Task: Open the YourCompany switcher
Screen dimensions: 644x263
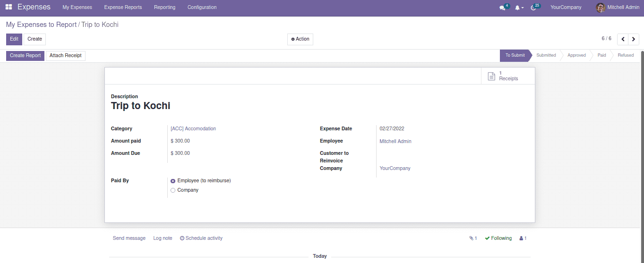Action: 566,8
